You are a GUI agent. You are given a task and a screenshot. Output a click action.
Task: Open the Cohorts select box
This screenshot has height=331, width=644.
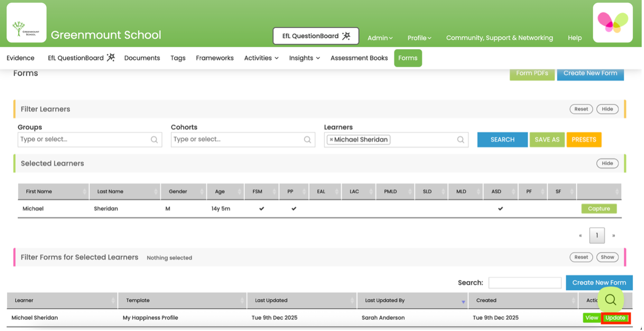coord(244,140)
